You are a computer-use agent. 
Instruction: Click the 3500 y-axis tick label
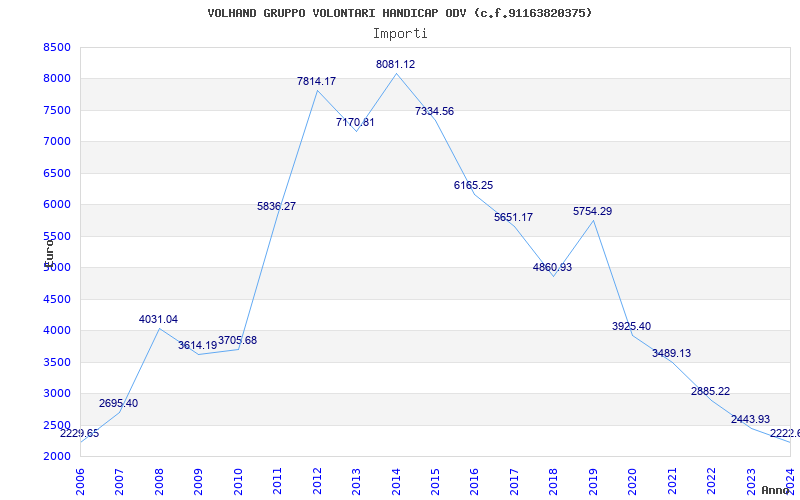coord(56,362)
